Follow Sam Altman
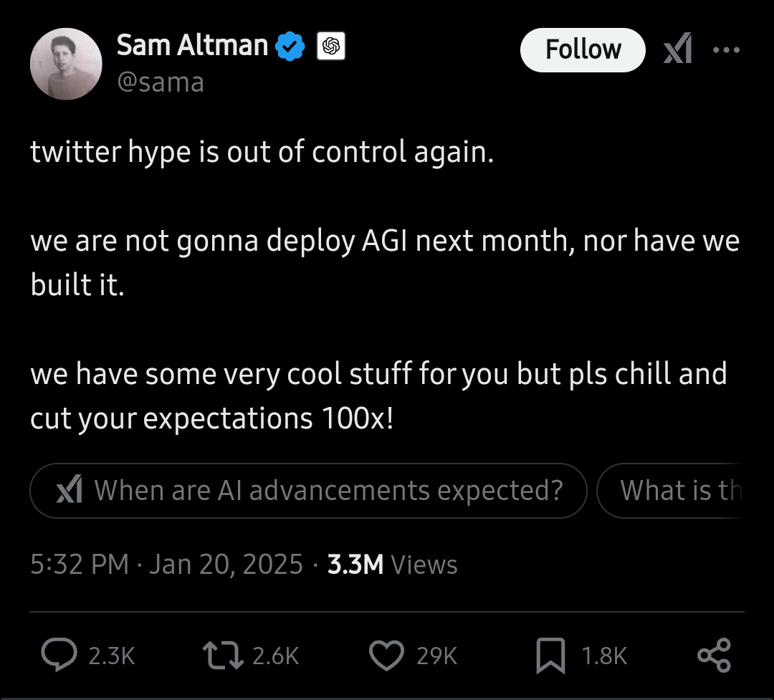 point(583,50)
